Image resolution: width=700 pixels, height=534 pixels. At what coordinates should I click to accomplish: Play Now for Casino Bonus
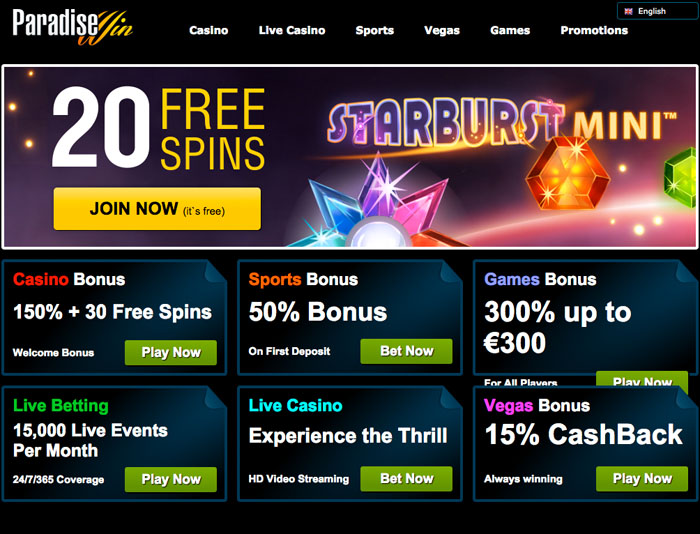point(171,353)
